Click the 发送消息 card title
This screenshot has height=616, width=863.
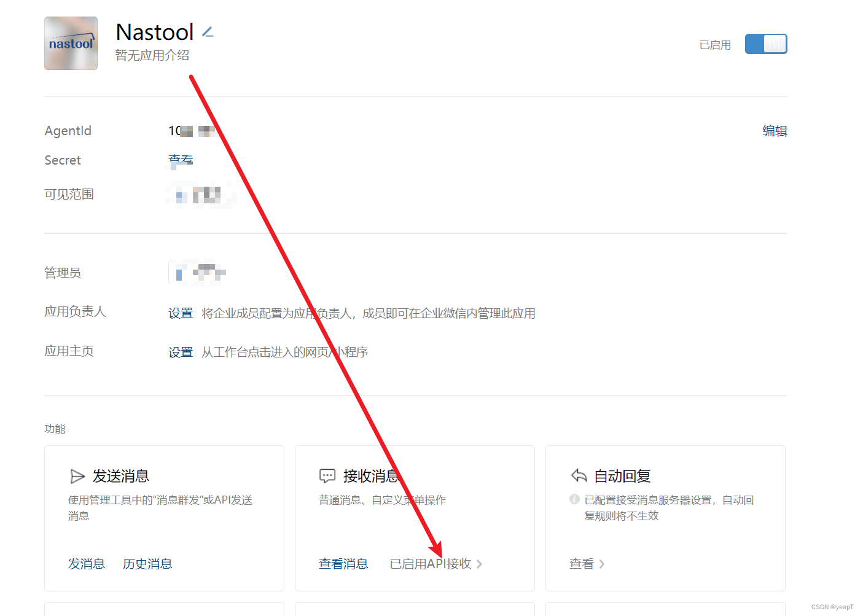point(121,476)
